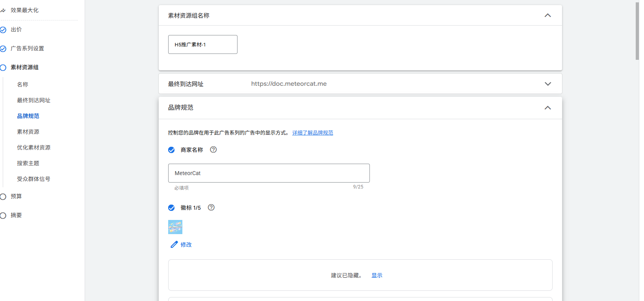Go to 效果最大化 in sidebar

[x=24, y=10]
